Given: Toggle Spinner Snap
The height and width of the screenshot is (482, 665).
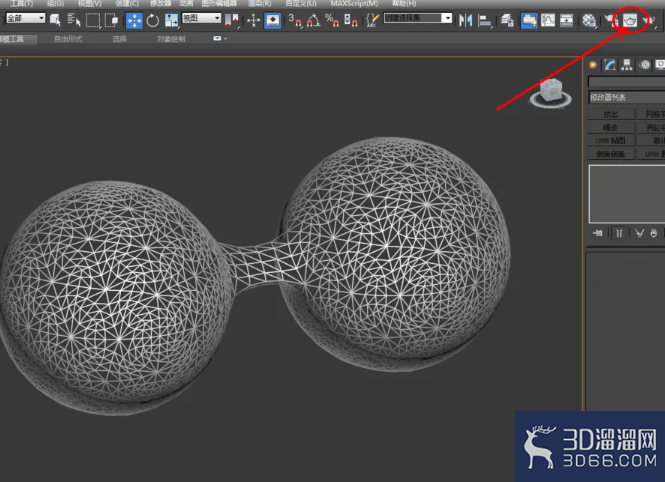Looking at the screenshot, I should click(350, 20).
